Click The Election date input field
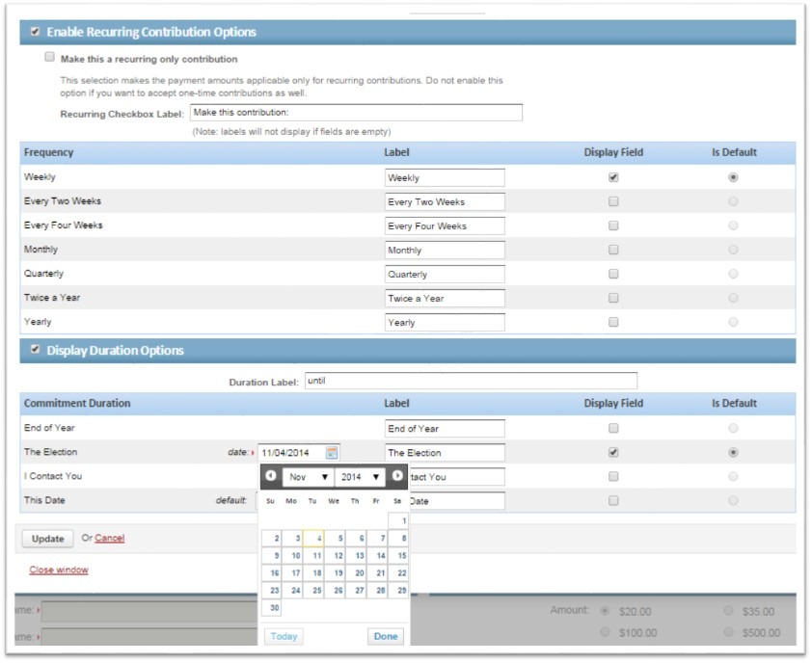Viewport: 812px width, 663px height. pyautogui.click(x=299, y=453)
